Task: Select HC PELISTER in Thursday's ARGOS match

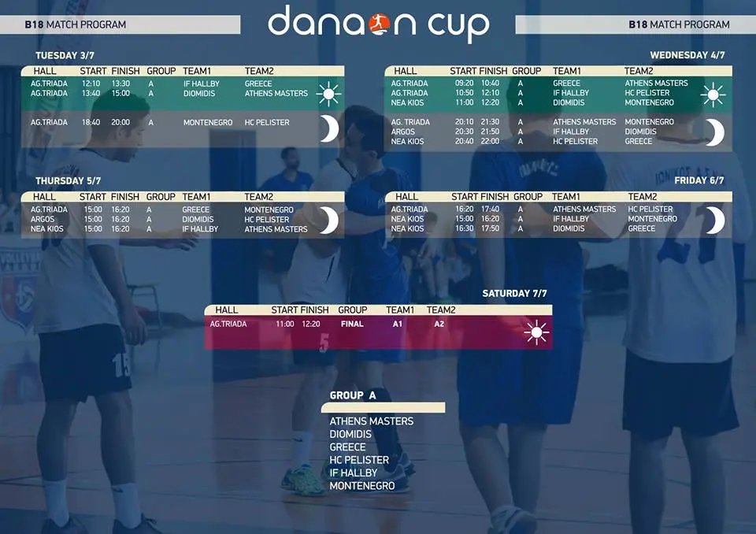Action: pos(267,220)
